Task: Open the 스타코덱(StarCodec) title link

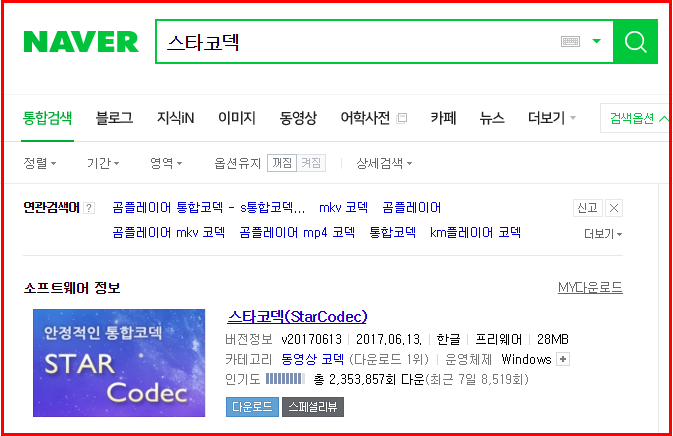Action: [x=297, y=317]
